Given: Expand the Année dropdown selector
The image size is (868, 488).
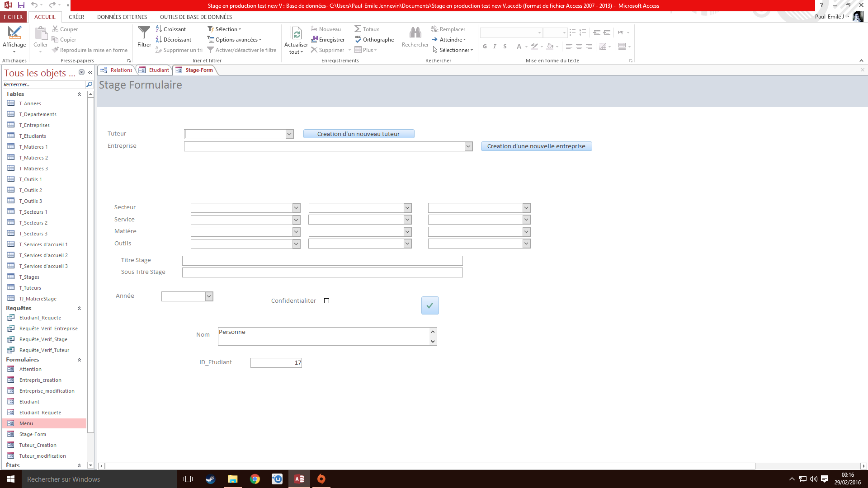Looking at the screenshot, I should point(209,296).
